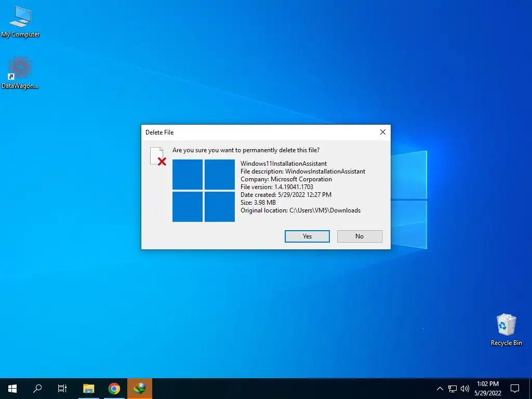Viewport: 532px width, 399px height.
Task: Click the File description line
Action: point(303,171)
